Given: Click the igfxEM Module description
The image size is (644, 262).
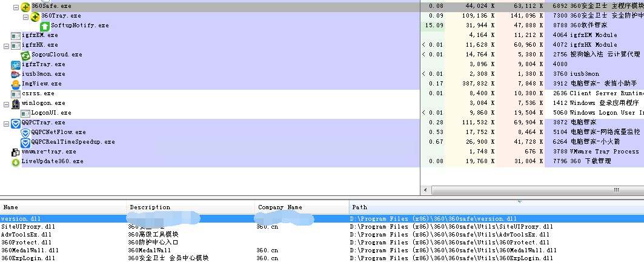Looking at the screenshot, I should [593, 35].
